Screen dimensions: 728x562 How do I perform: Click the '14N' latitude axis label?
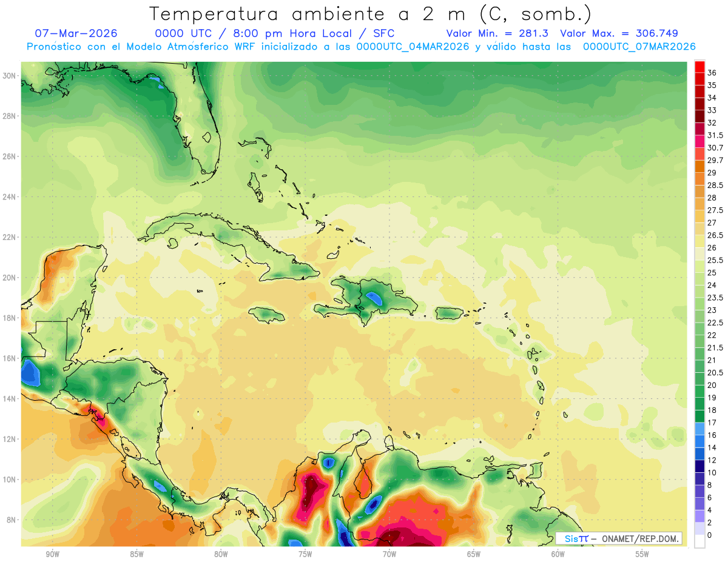tap(9, 399)
